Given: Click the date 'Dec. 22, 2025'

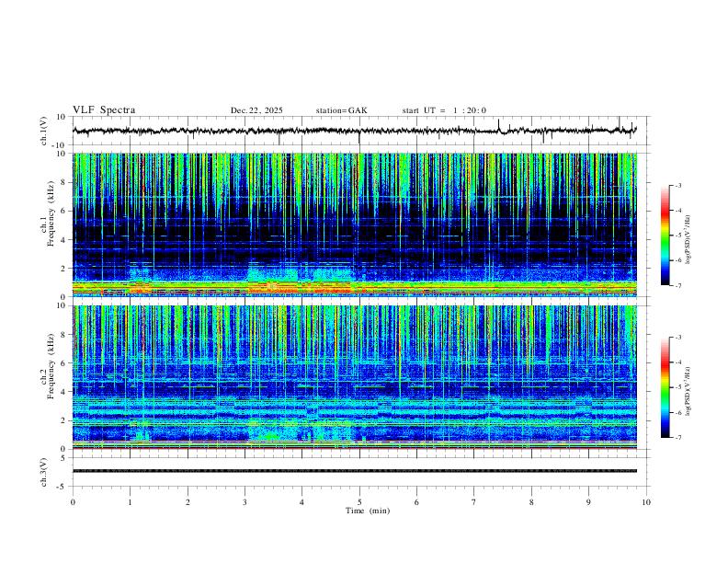Looking at the screenshot, I should pos(256,110).
